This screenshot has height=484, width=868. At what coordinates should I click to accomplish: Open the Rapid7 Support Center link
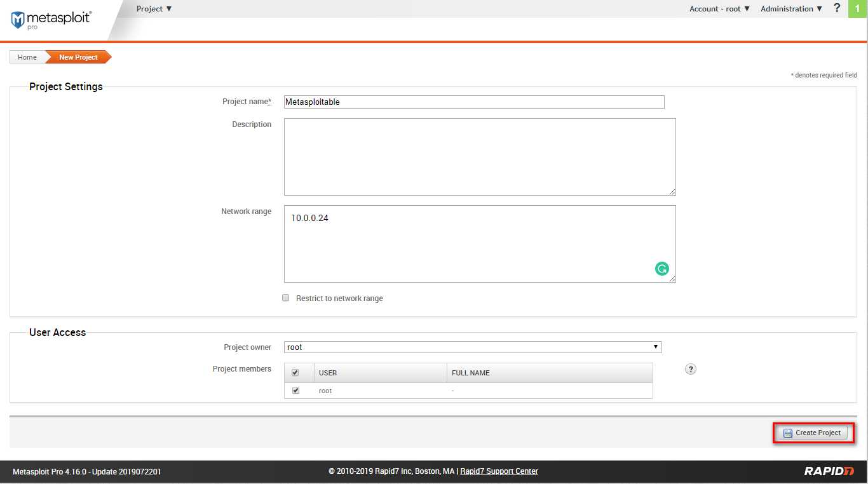(499, 471)
